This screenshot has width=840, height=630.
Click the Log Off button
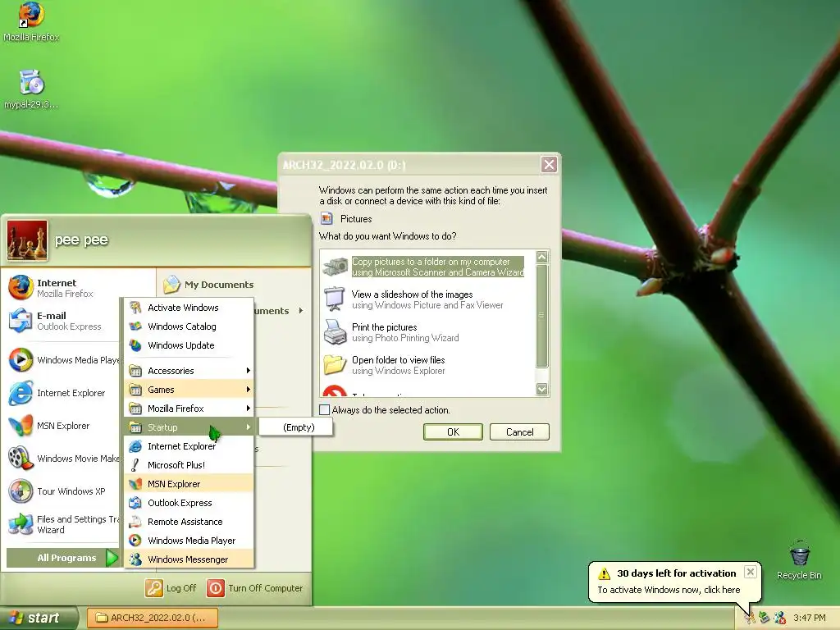click(171, 588)
